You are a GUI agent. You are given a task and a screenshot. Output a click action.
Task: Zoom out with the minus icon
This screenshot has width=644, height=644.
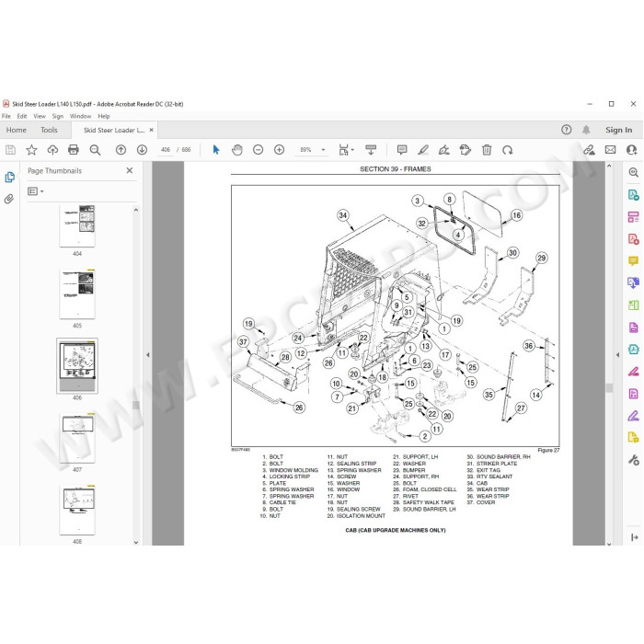pos(258,150)
